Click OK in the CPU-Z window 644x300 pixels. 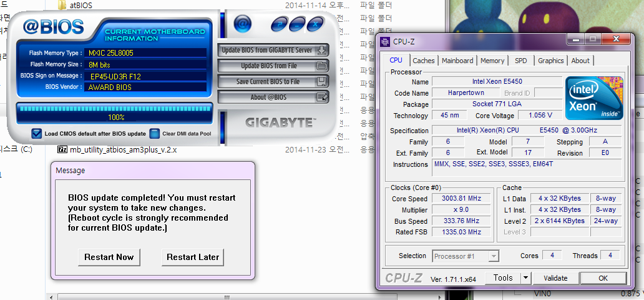603,277
